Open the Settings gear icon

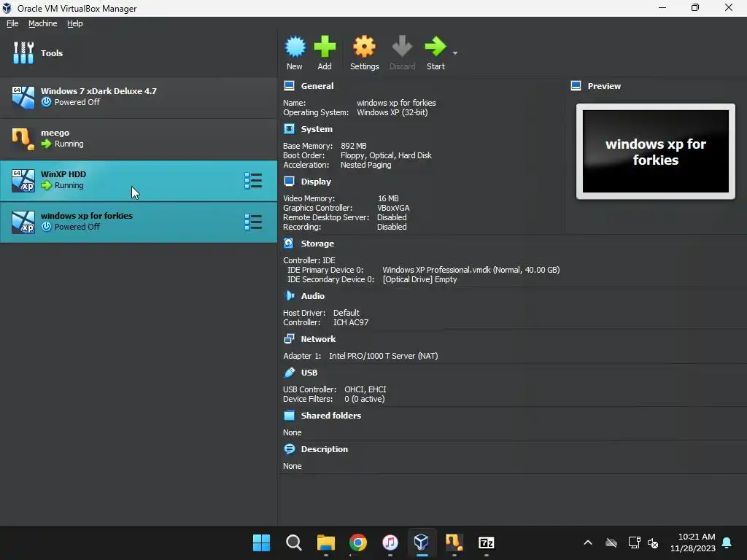pyautogui.click(x=365, y=47)
